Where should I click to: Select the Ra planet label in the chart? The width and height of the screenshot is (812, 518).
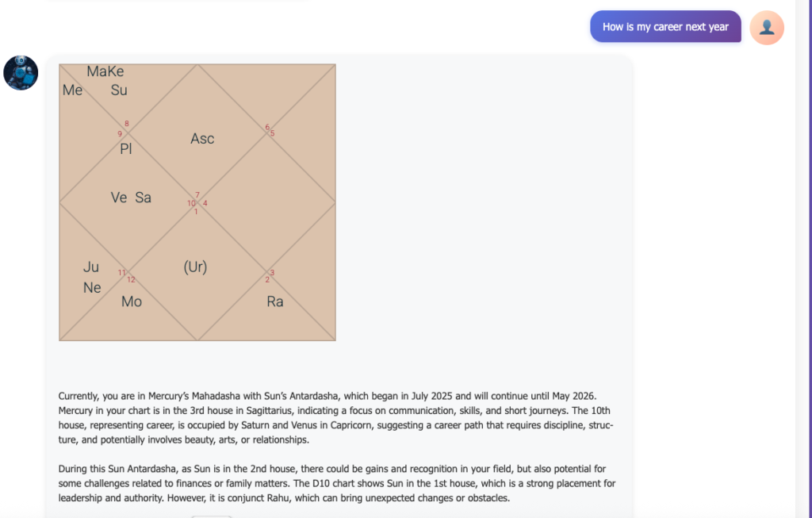point(275,301)
